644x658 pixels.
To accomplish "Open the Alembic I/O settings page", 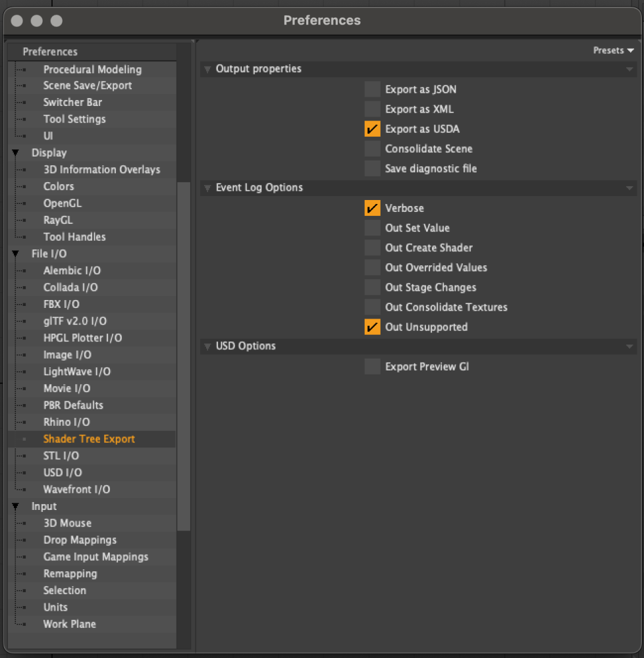I will click(72, 270).
